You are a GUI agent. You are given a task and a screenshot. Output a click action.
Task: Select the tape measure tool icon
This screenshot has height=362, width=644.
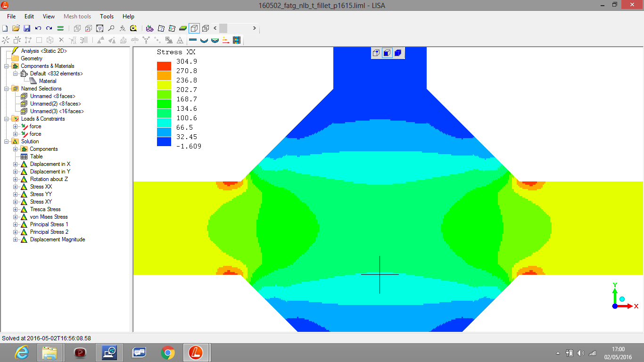coord(133,28)
